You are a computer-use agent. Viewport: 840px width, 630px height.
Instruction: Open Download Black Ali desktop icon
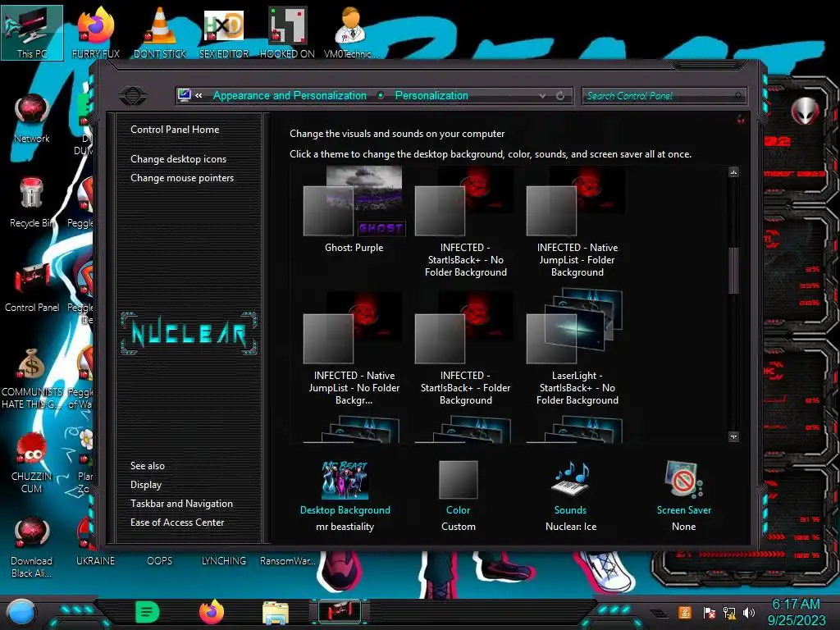pos(32,547)
